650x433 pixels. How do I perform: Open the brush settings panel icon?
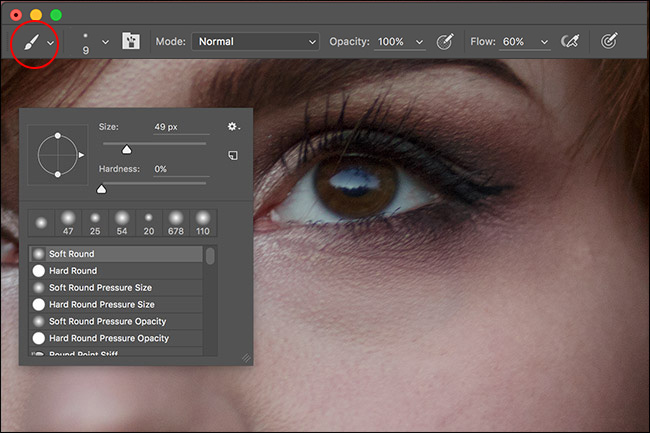point(131,41)
